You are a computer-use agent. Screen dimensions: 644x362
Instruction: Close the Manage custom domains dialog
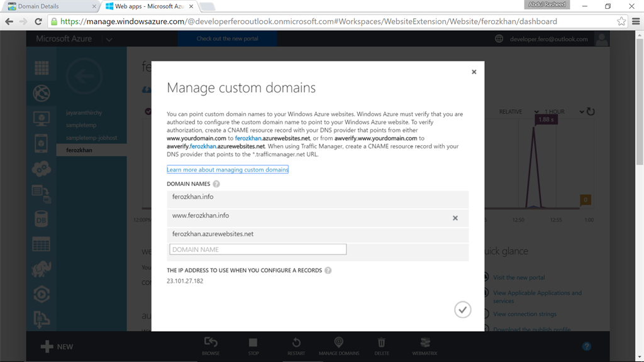pyautogui.click(x=474, y=72)
